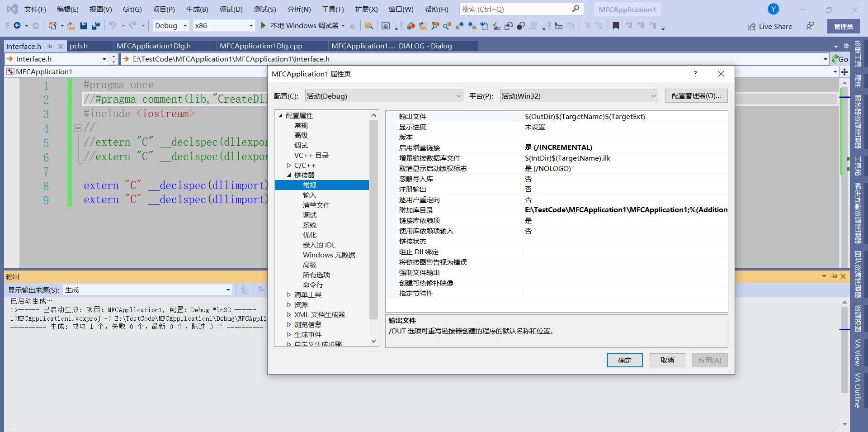Click the 确定 button in the property dialog

[625, 360]
